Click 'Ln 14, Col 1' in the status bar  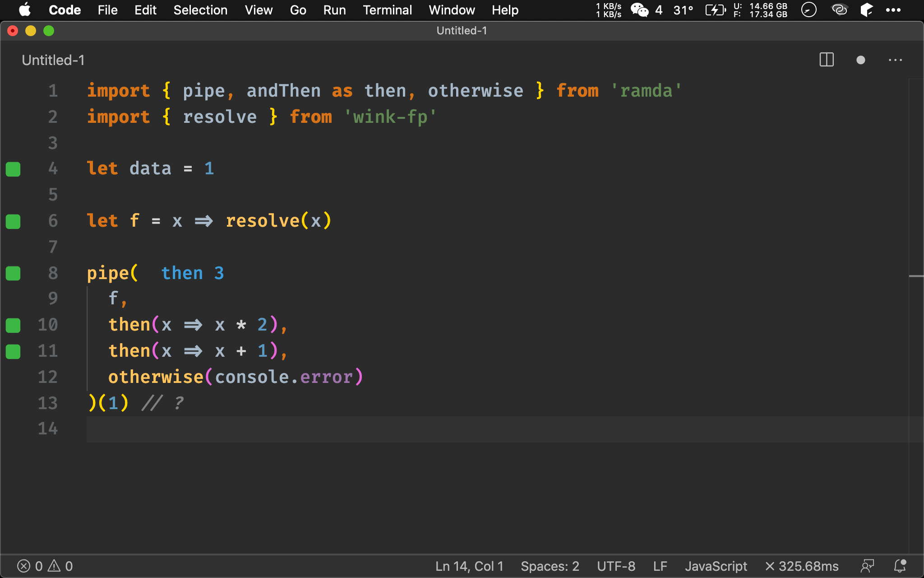tap(469, 566)
